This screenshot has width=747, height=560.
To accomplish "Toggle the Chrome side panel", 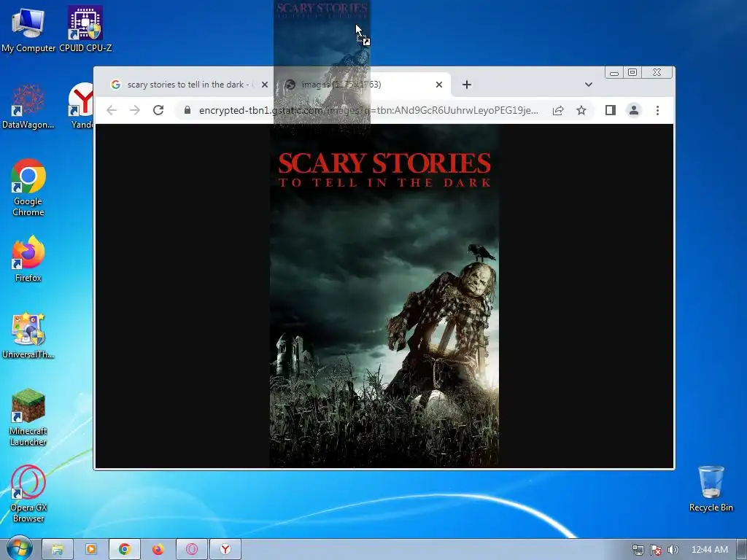I will click(611, 111).
